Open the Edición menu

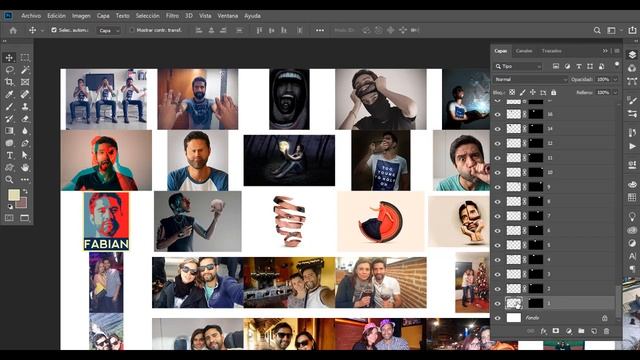[x=56, y=16]
